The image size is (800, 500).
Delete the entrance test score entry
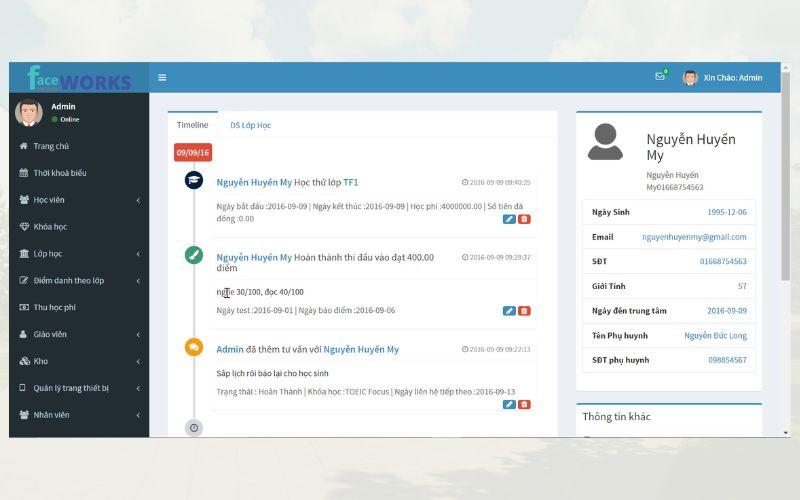tap(525, 311)
